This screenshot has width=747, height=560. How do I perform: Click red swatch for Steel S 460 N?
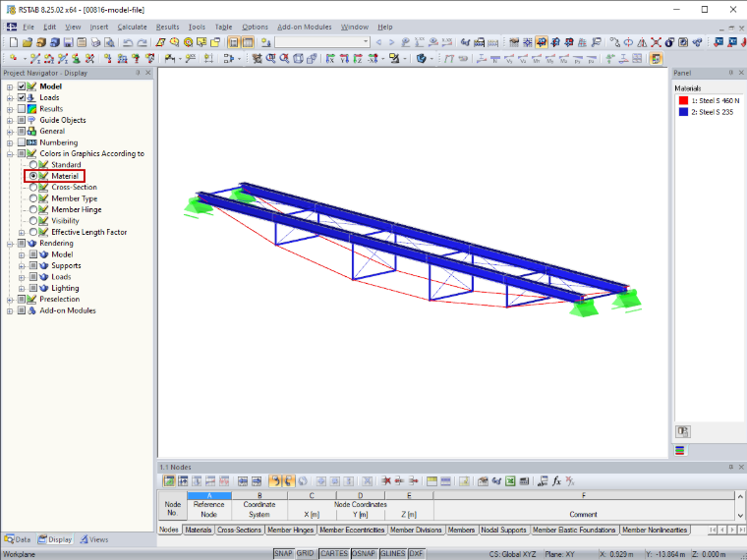pyautogui.click(x=683, y=100)
